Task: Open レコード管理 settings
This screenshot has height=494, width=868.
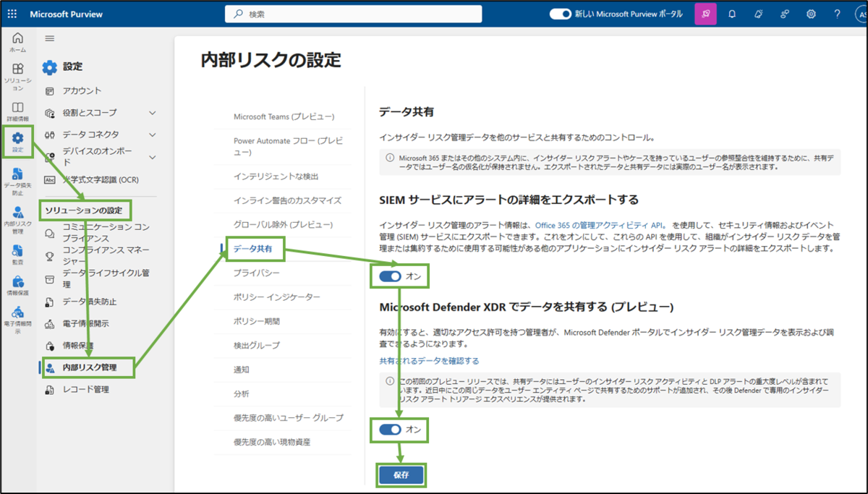Action: pyautogui.click(x=85, y=390)
